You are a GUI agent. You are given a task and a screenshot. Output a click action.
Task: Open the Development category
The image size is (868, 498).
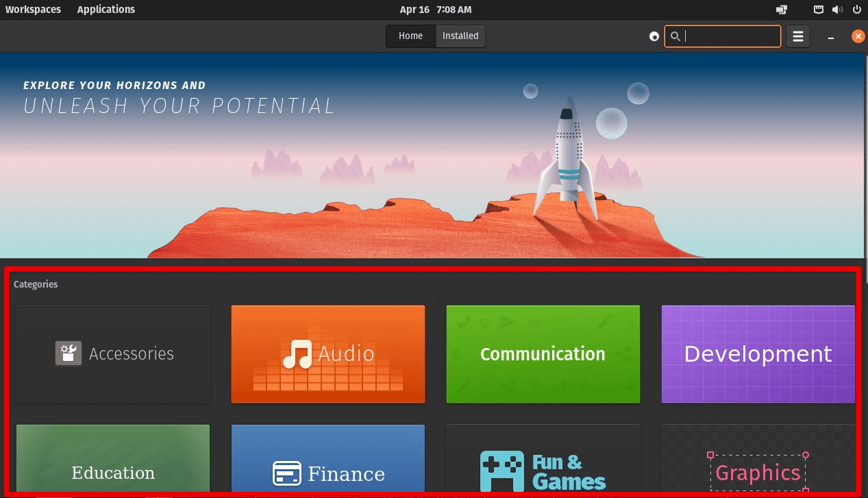pyautogui.click(x=758, y=354)
